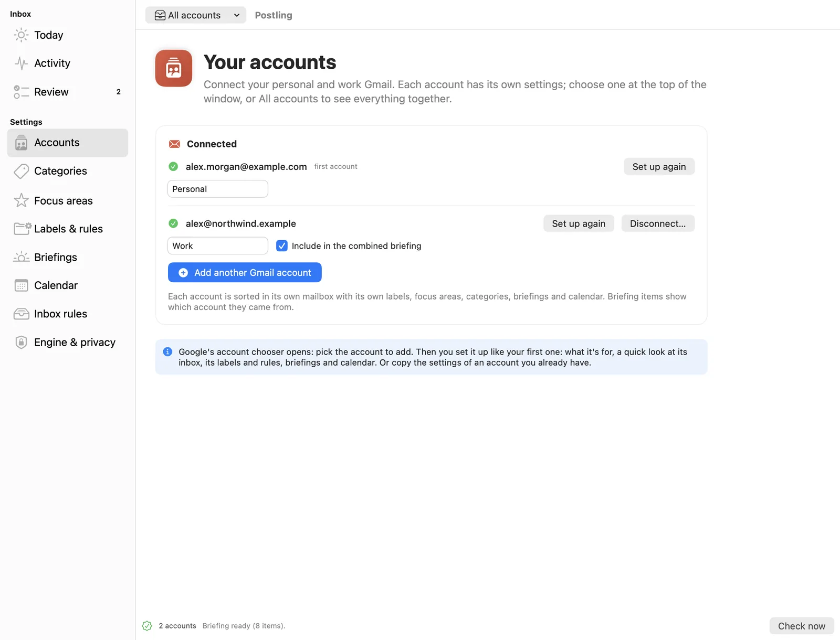Open the Activity view

67,63
